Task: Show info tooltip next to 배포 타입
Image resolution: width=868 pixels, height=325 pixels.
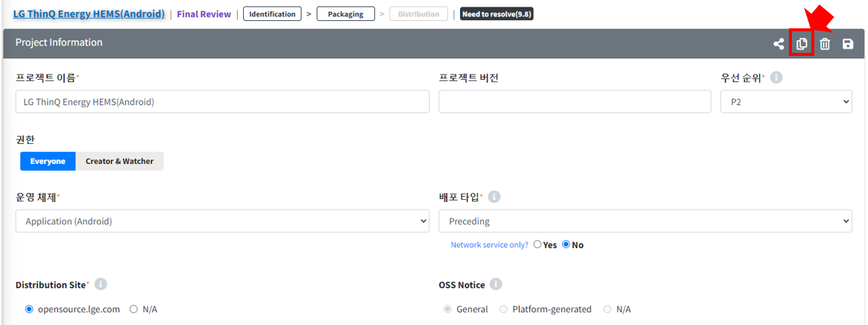Action: [x=494, y=197]
